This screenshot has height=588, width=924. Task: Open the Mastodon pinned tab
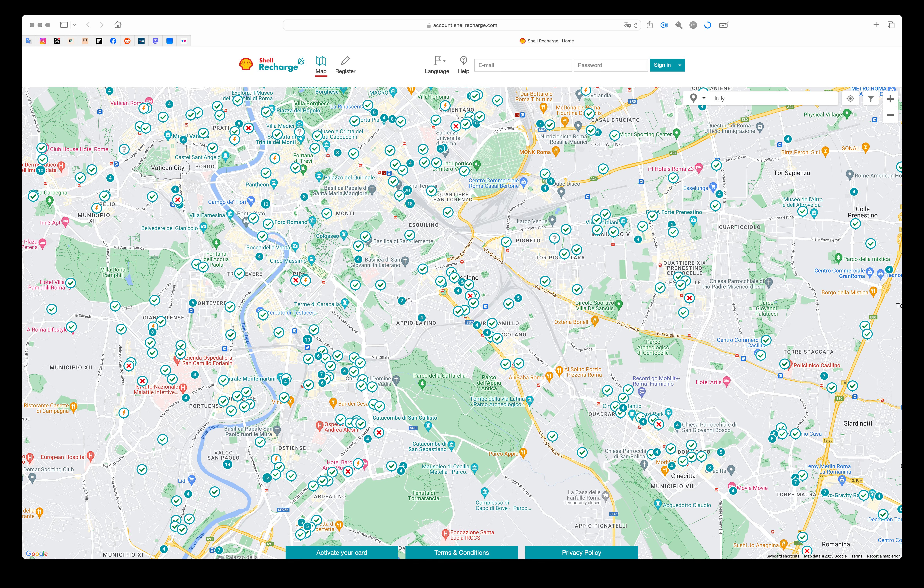[155, 41]
